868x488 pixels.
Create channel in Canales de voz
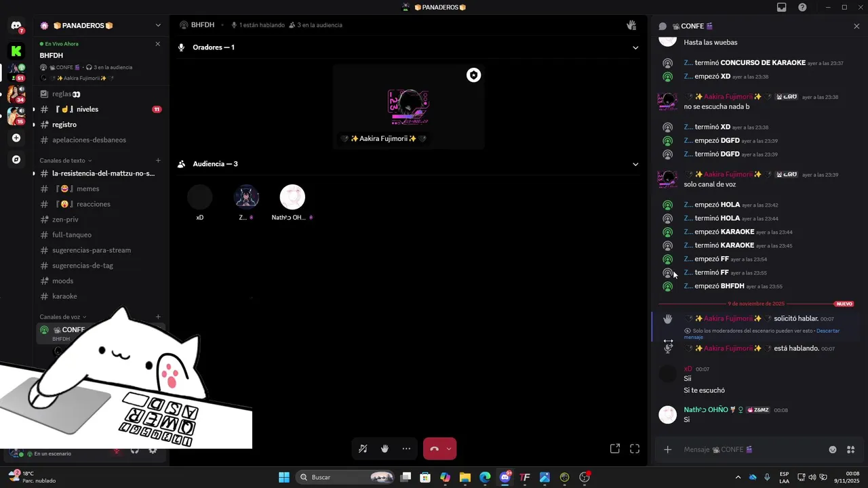click(x=158, y=317)
